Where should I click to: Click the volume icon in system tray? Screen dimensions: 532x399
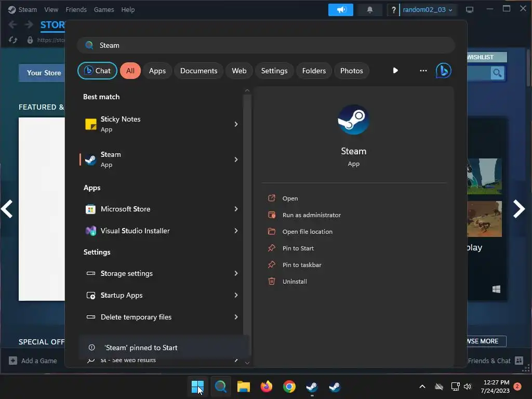coord(468,387)
